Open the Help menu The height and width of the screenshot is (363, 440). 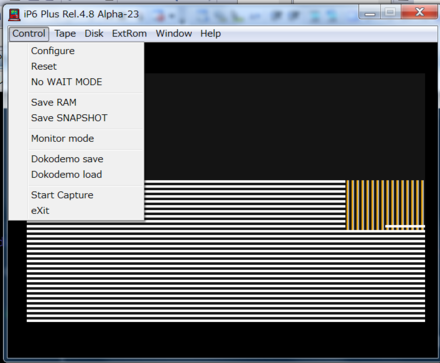pos(210,34)
